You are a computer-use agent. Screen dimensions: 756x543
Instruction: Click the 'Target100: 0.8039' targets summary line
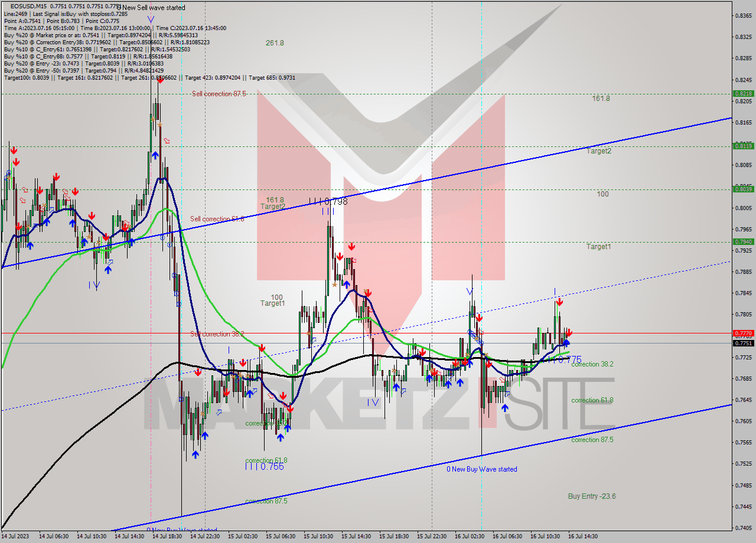coord(149,77)
